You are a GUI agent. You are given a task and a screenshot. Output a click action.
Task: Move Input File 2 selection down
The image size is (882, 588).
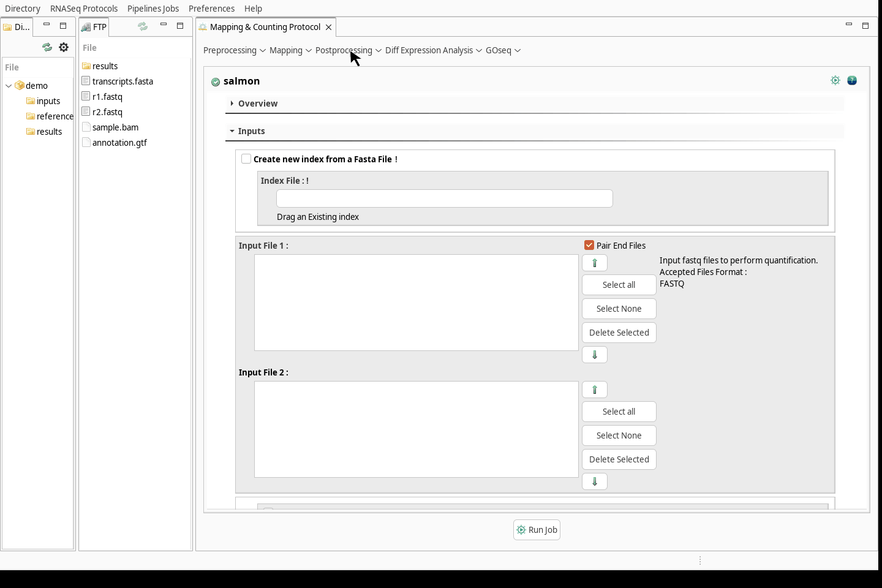[x=595, y=481]
